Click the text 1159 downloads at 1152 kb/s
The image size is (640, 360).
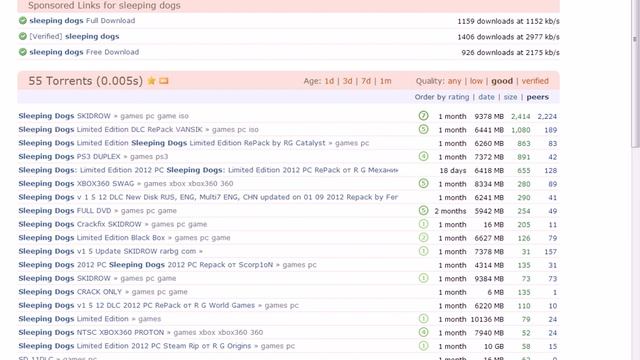(x=508, y=21)
